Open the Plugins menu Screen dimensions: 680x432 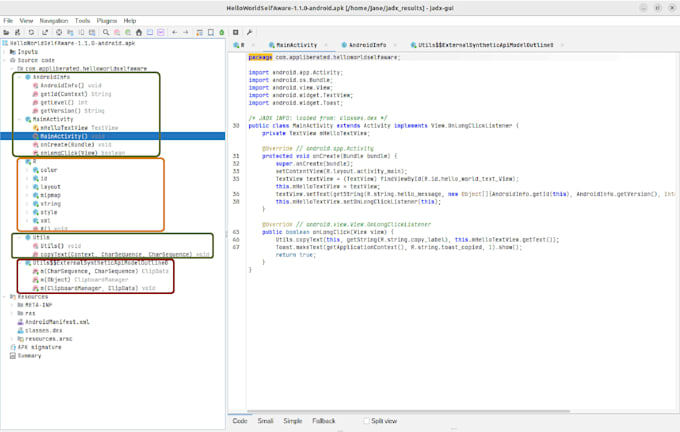pyautogui.click(x=107, y=20)
